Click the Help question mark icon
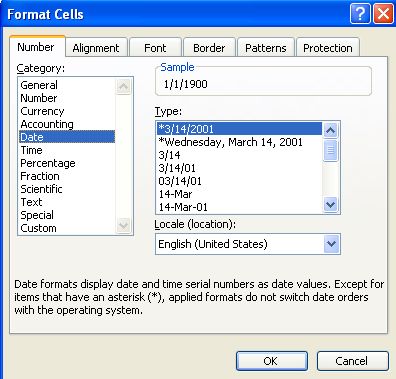The width and height of the screenshot is (396, 379). [360, 14]
